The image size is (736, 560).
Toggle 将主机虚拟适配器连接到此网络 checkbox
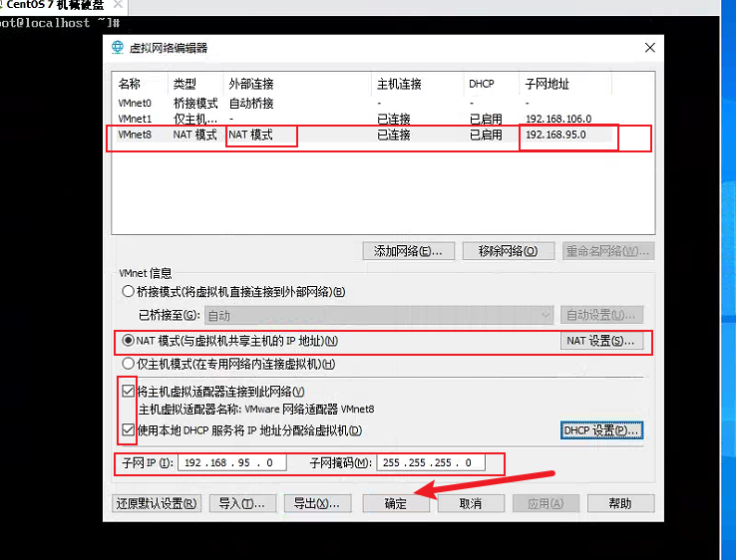(x=128, y=391)
